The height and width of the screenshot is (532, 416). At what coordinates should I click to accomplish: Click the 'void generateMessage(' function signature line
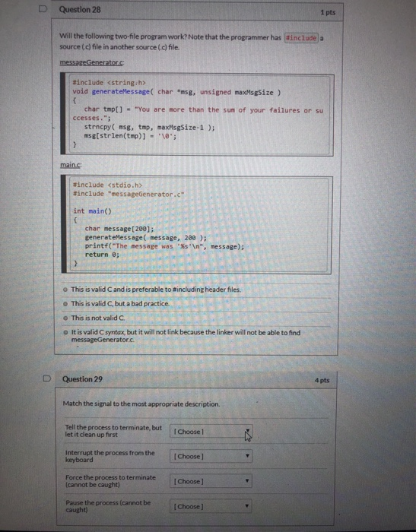pos(176,92)
